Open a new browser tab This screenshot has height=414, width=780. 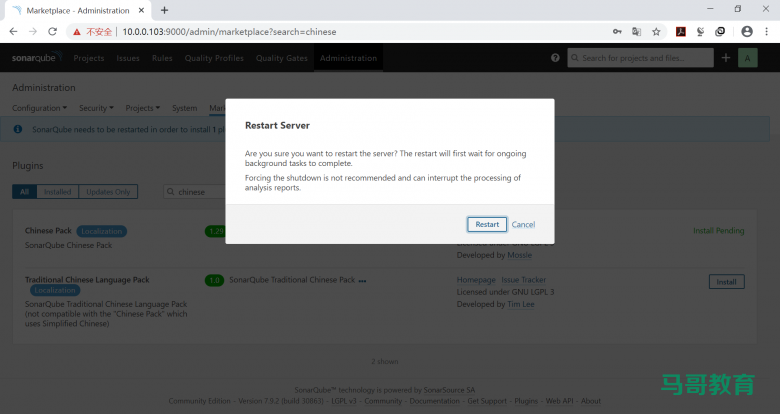pos(164,10)
